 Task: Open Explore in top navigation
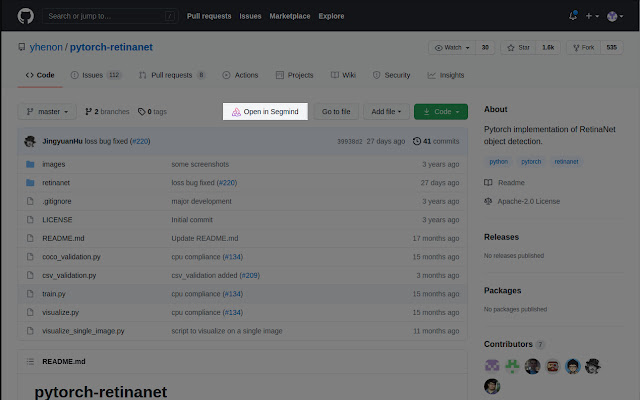coord(331,16)
